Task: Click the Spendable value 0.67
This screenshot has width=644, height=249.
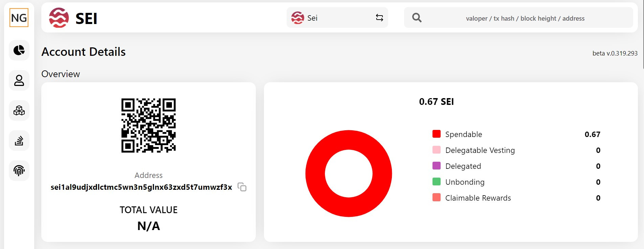Action: (x=593, y=134)
